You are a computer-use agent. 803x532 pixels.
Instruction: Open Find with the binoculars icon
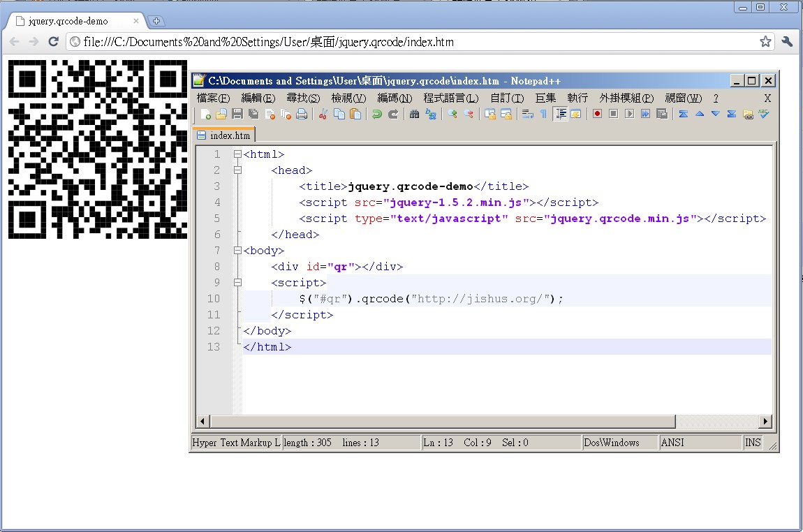[414, 114]
